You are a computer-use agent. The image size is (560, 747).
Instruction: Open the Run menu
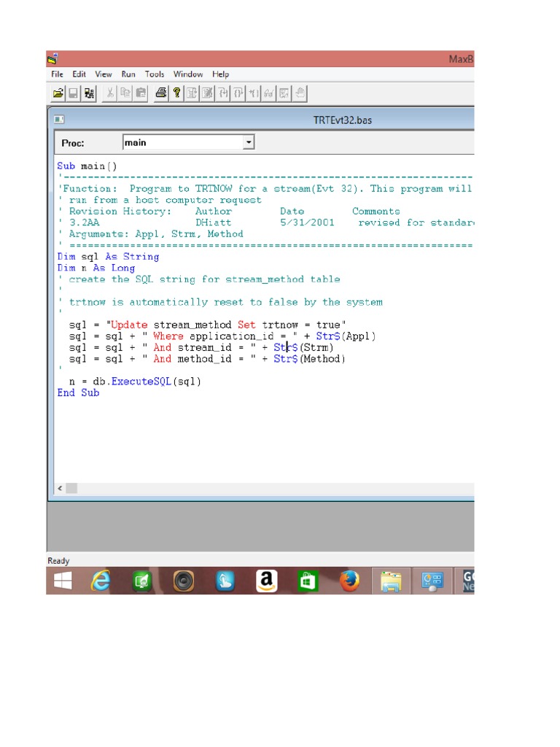coord(128,74)
